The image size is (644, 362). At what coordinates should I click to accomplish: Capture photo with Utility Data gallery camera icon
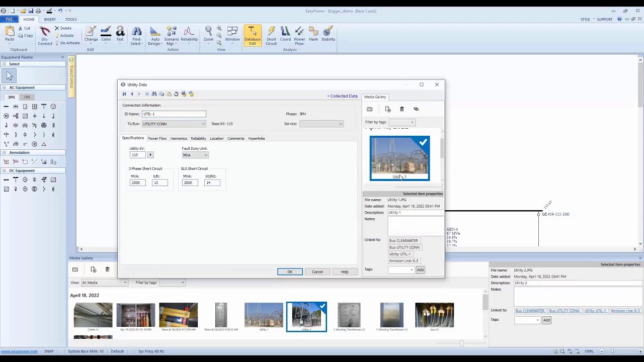[x=370, y=109]
